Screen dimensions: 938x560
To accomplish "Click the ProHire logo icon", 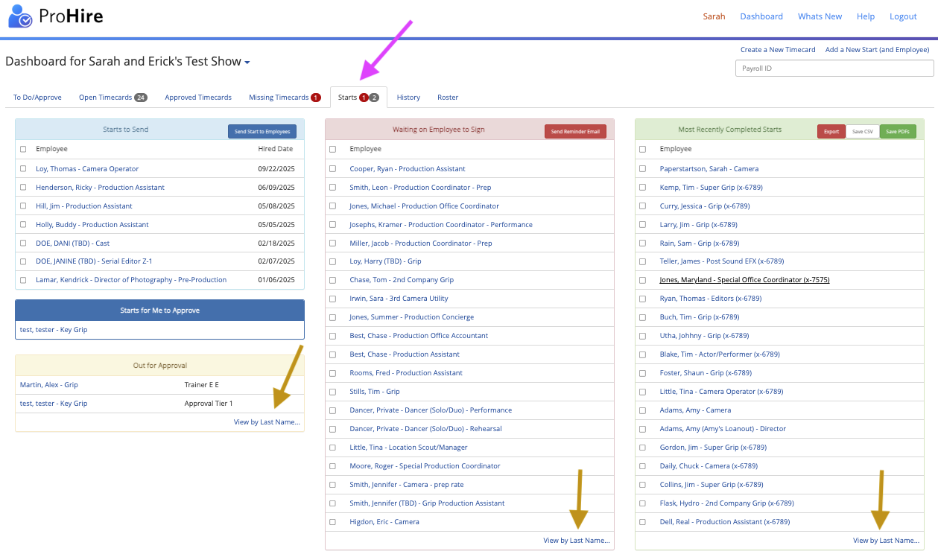I will (21, 16).
